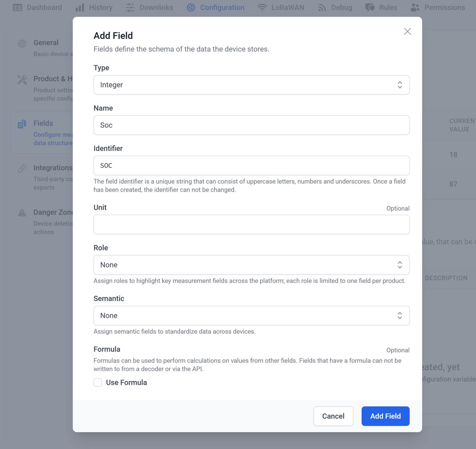Click the Add Field button
Screen dimensions: 476x449
[x=385, y=416]
